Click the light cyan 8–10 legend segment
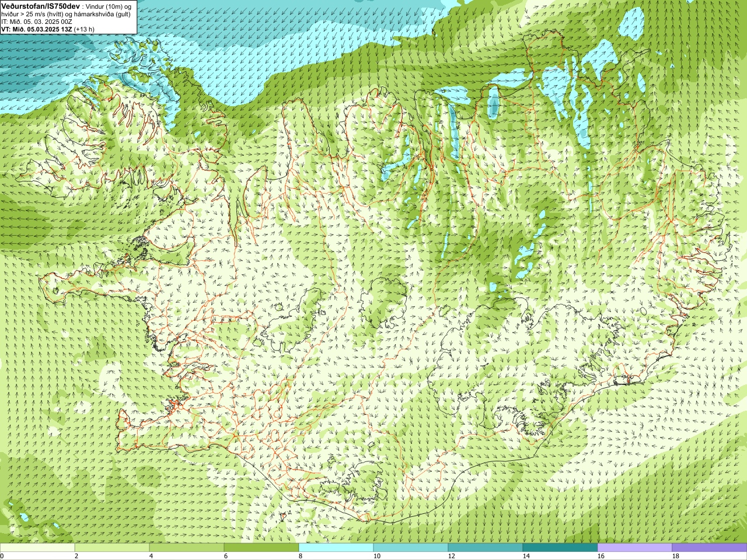The image size is (747, 560). point(336,548)
